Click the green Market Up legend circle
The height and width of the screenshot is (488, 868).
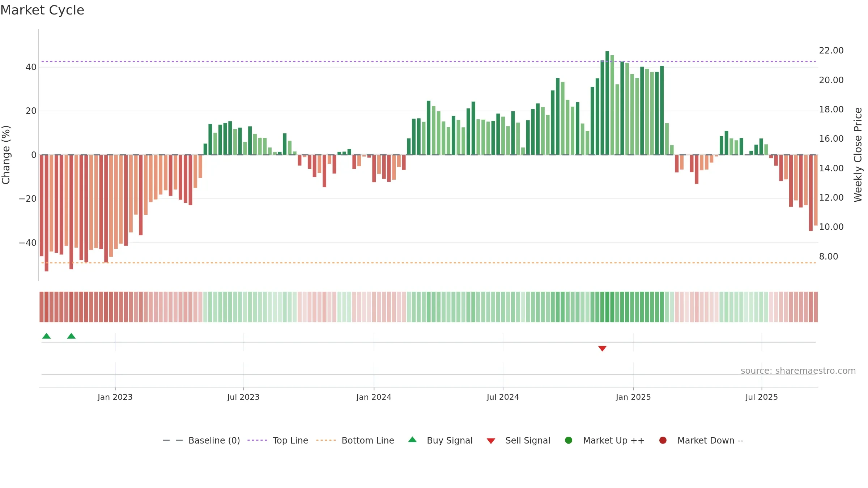(x=569, y=440)
